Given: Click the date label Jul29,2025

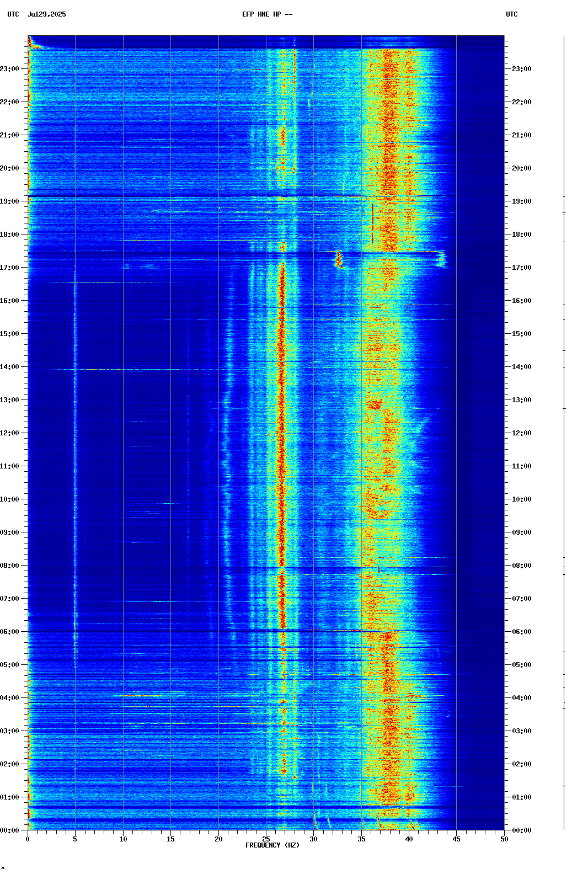Looking at the screenshot, I should coord(46,14).
